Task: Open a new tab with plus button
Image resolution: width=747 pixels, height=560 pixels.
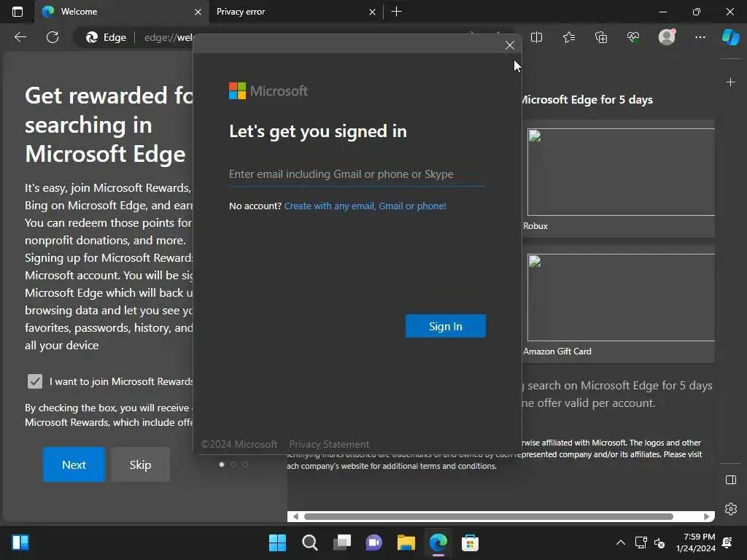Action: [396, 12]
